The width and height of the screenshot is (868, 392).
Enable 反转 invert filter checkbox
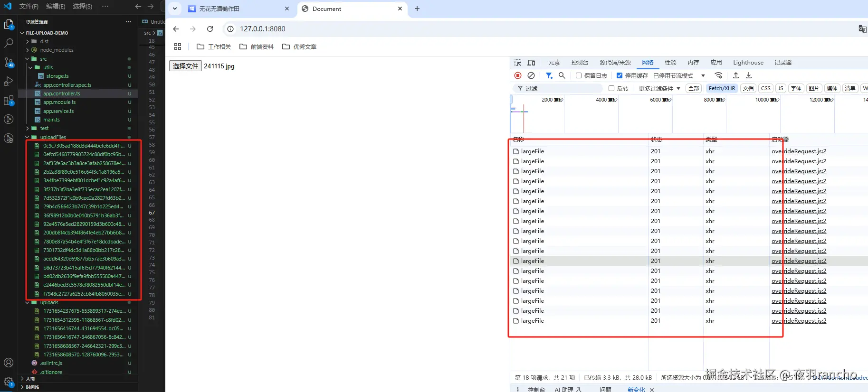(611, 88)
